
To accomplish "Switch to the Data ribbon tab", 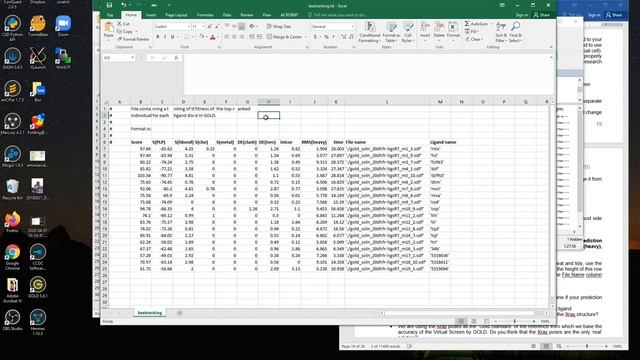I will 227,15.
